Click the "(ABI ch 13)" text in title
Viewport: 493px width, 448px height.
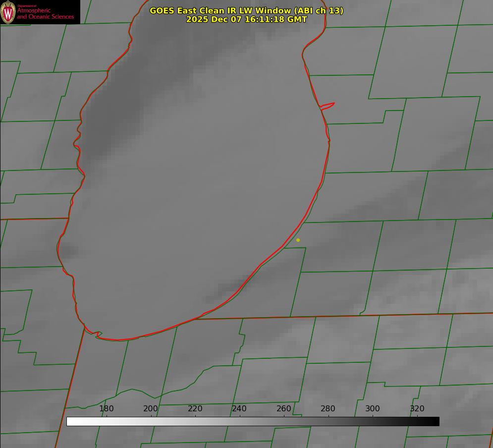319,10
